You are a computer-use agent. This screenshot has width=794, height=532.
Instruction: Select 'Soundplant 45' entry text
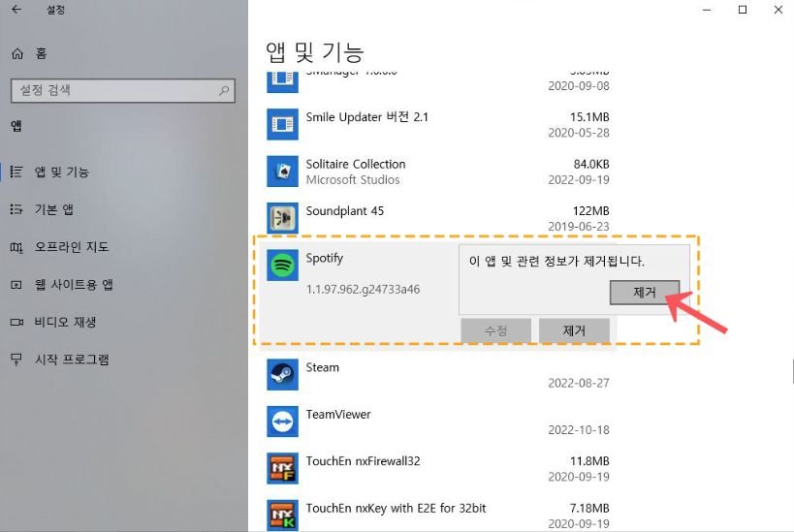point(345,211)
